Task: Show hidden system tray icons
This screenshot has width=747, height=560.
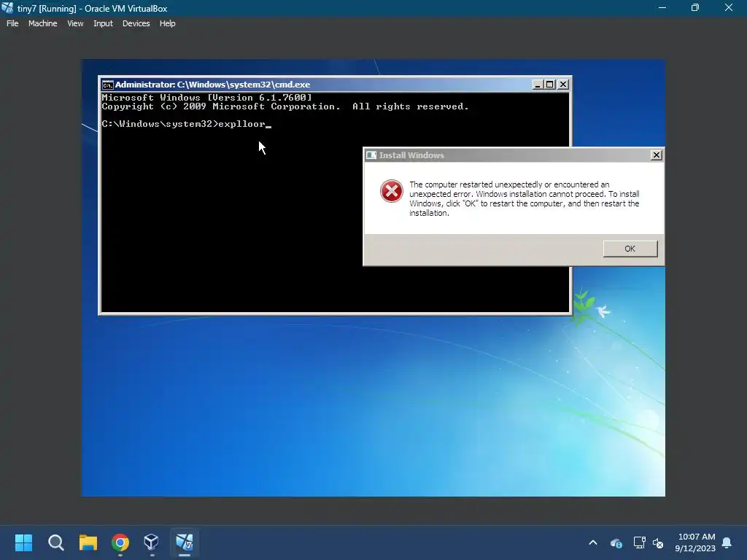Action: pos(593,542)
